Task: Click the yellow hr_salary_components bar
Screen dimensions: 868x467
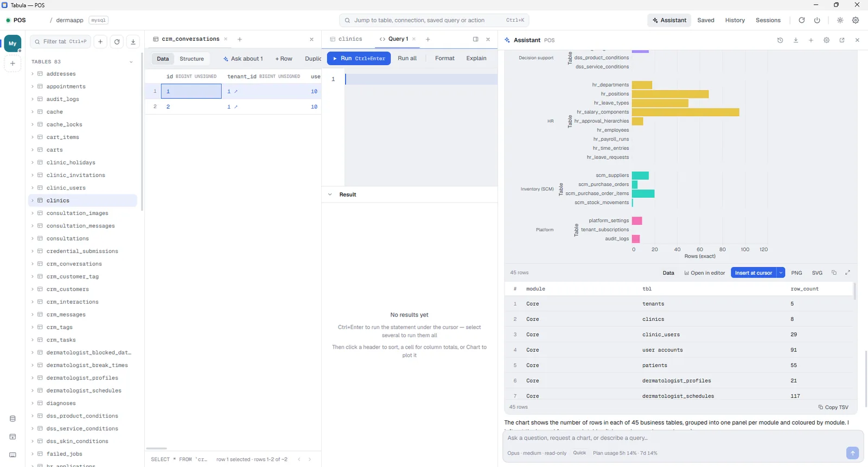Action: [685, 112]
